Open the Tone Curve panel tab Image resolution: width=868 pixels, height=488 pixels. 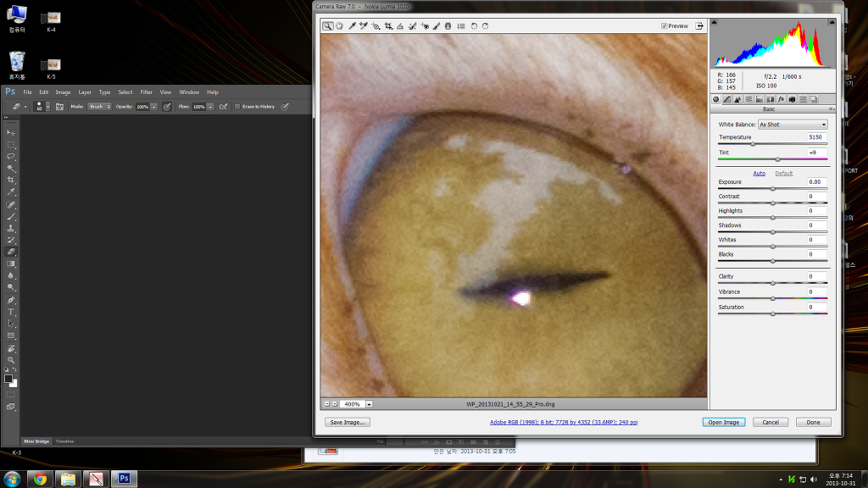[x=726, y=99]
